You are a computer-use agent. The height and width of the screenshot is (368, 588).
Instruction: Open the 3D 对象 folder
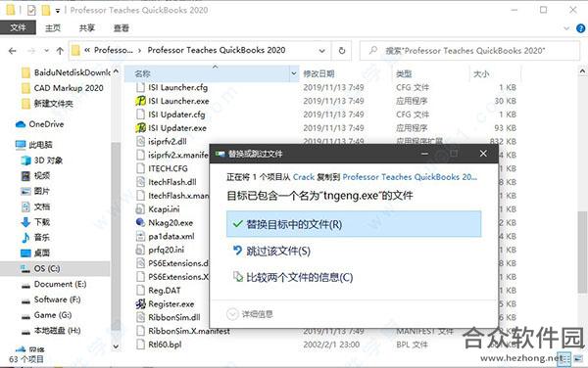click(x=42, y=161)
